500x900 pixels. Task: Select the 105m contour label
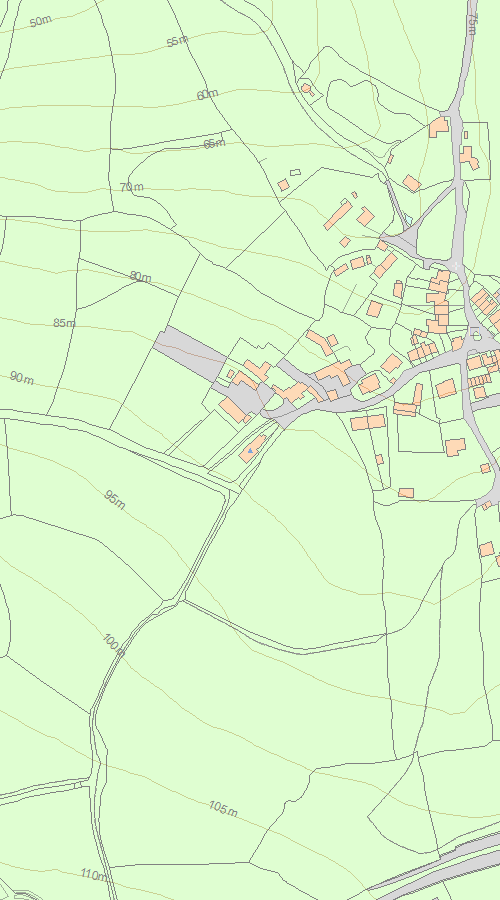click(x=223, y=808)
